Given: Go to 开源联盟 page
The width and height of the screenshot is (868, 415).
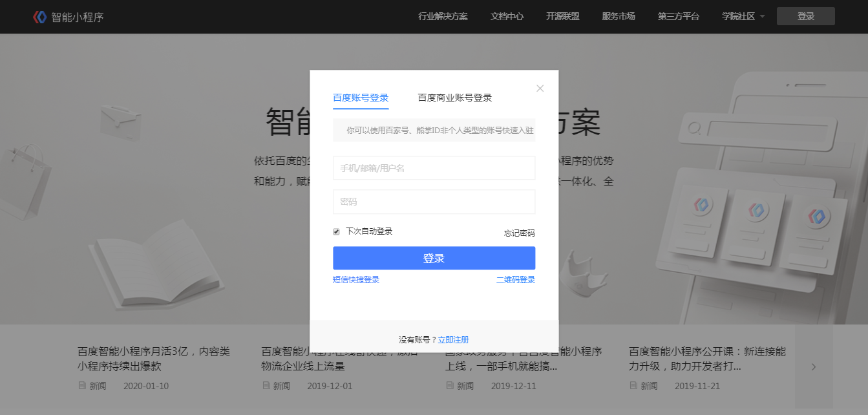Looking at the screenshot, I should click(562, 17).
